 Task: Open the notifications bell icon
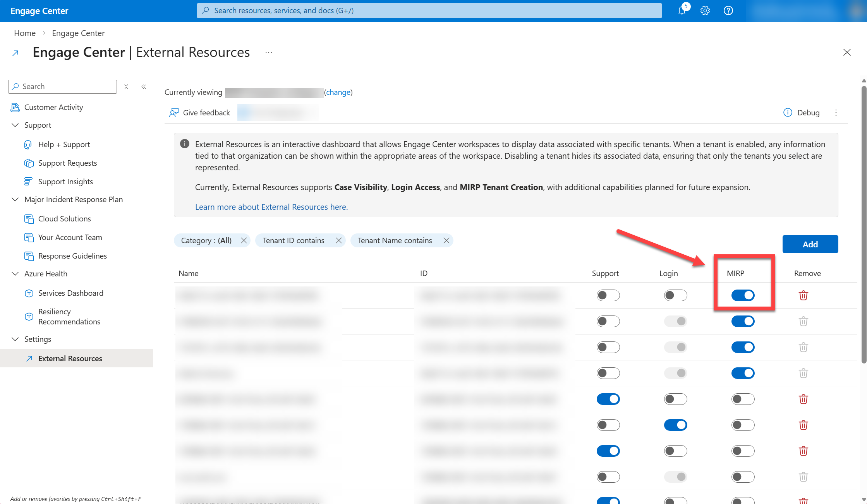[x=682, y=10]
